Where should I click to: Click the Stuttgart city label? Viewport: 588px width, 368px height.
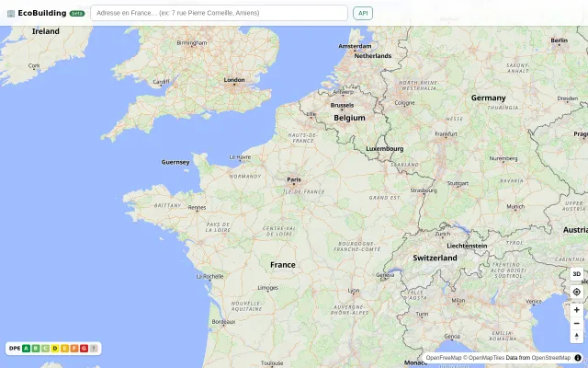click(458, 184)
